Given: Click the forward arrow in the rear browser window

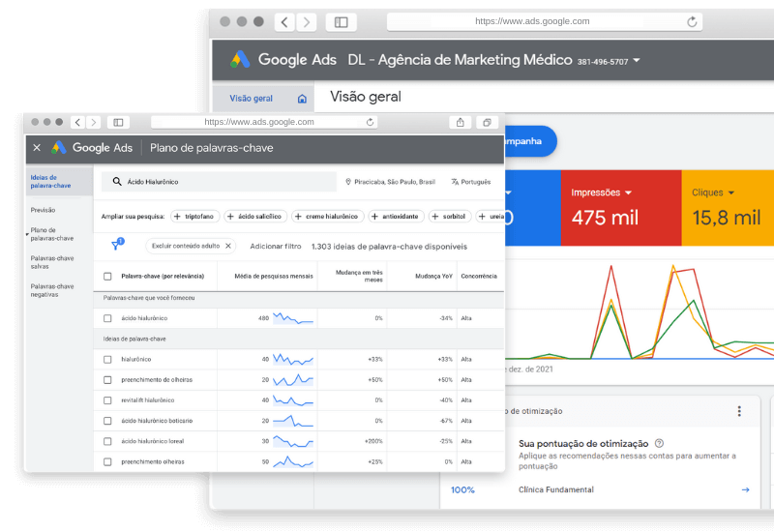Looking at the screenshot, I should (x=307, y=22).
